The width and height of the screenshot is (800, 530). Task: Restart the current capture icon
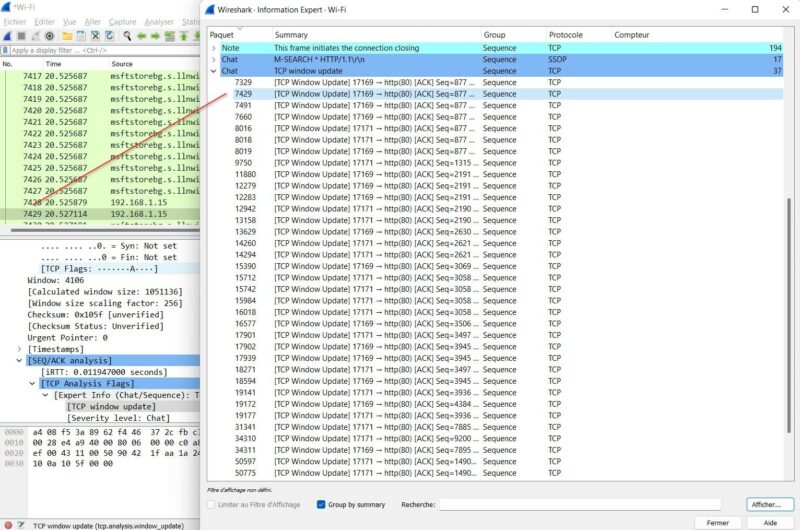click(35, 36)
